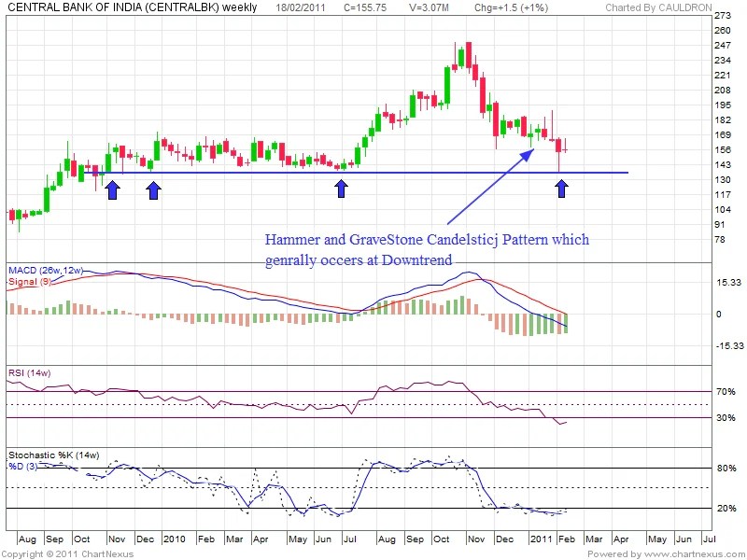Image resolution: width=747 pixels, height=560 pixels.
Task: Click the Stochastic %K (14w) label
Action: click(54, 455)
